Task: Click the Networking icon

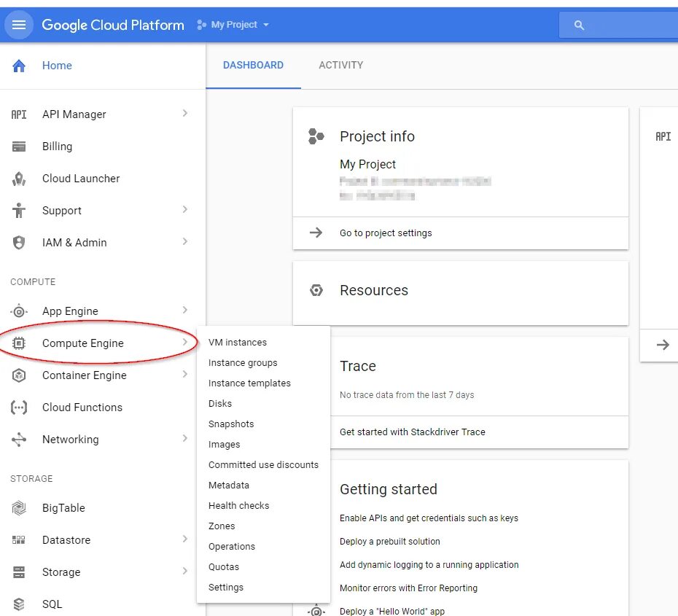Action: 19,440
